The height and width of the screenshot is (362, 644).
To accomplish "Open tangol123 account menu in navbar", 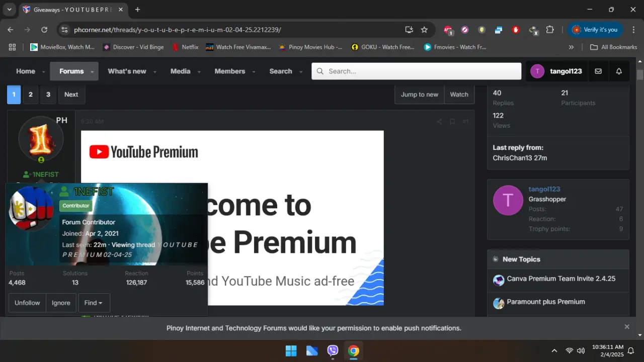I will pyautogui.click(x=556, y=71).
